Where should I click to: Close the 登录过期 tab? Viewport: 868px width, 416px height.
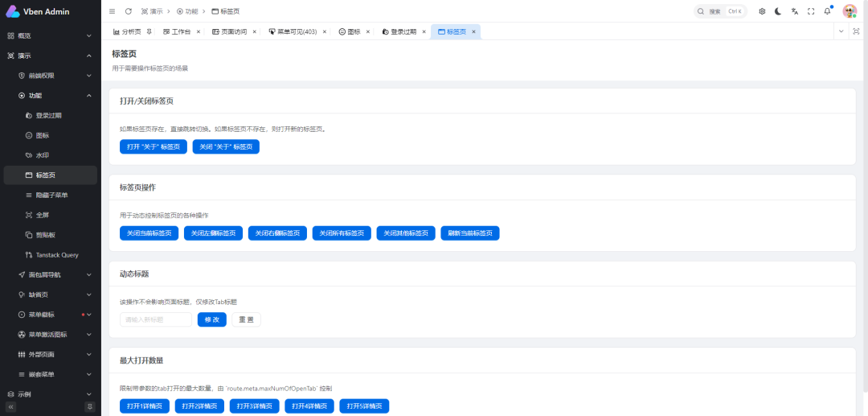[x=424, y=31]
